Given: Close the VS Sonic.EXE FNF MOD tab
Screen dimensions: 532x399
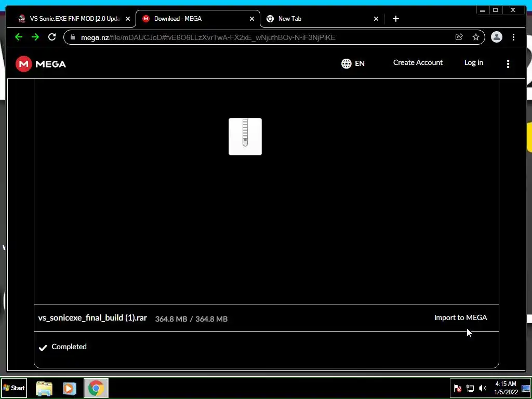Looking at the screenshot, I should [x=128, y=19].
